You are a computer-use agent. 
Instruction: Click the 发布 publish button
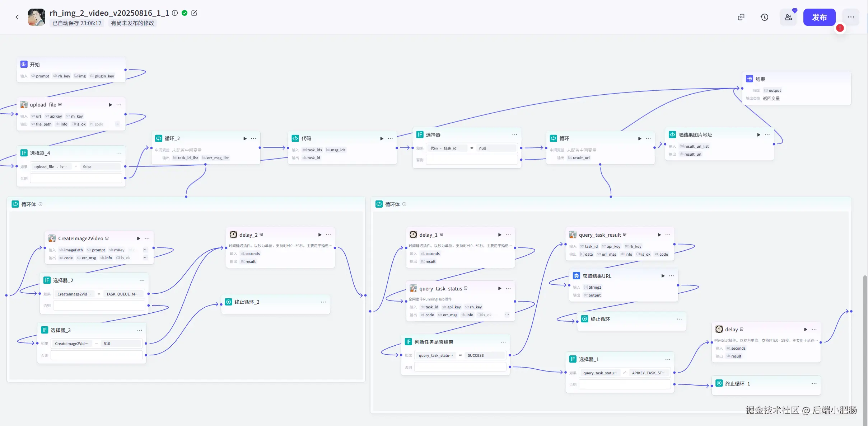point(819,17)
